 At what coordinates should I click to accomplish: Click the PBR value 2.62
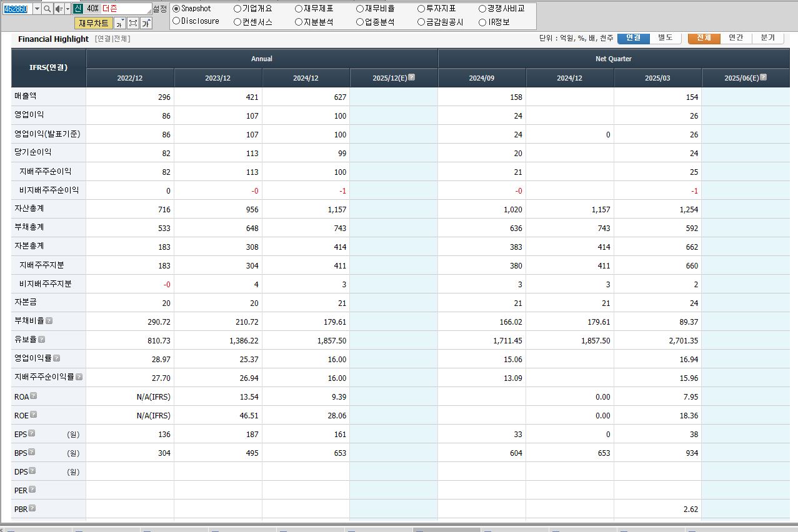(x=691, y=510)
